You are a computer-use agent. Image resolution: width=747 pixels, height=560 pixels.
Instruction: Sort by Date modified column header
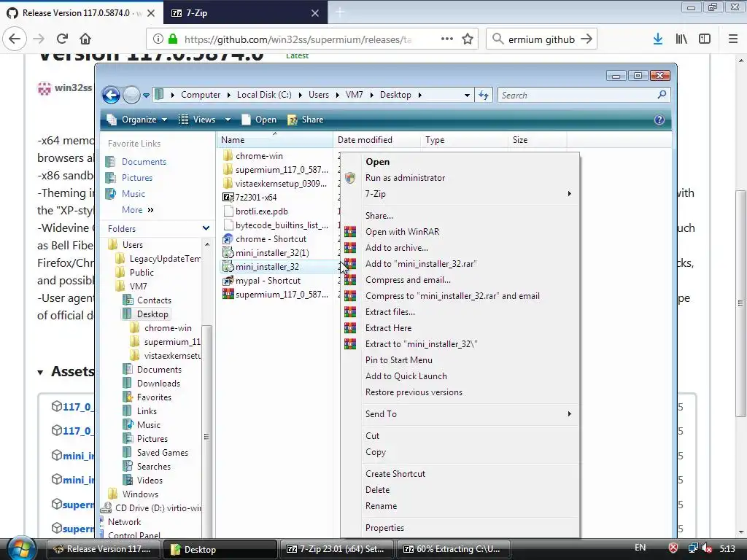(377, 140)
